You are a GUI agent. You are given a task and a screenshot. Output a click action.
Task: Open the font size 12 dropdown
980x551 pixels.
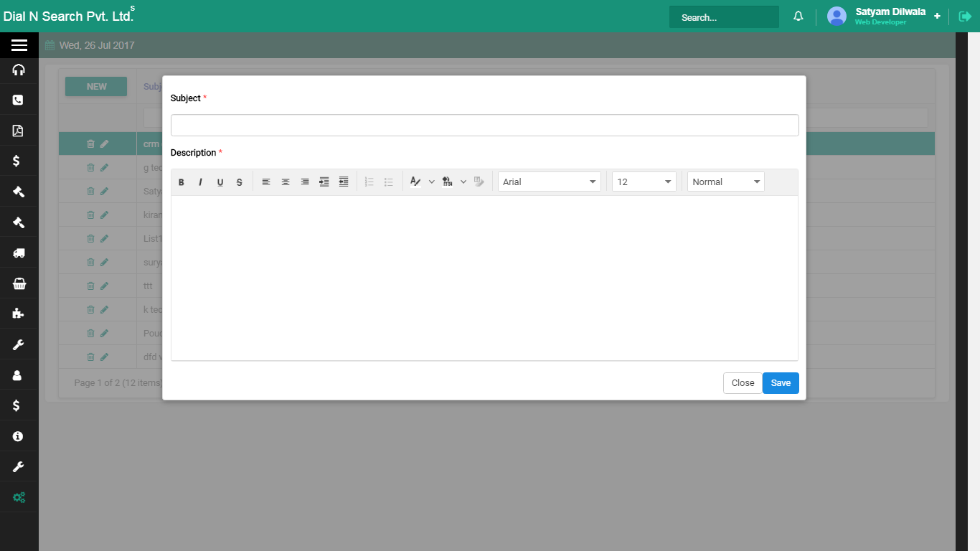(x=644, y=182)
